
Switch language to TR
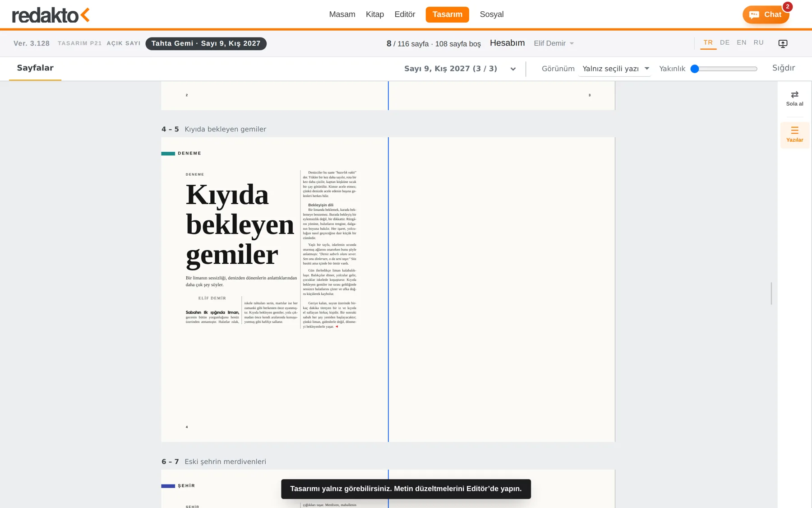click(708, 42)
